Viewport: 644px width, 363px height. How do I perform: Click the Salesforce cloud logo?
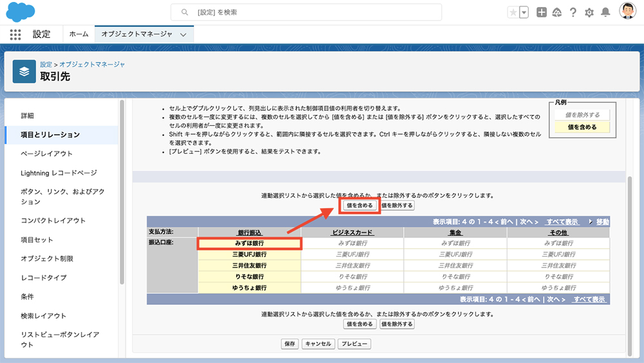[x=20, y=12]
